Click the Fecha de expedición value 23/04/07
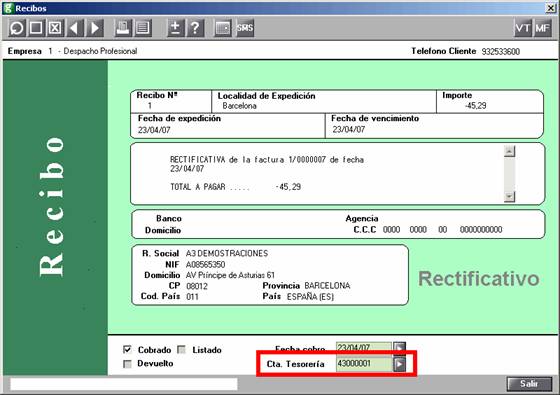Screen dimensions: 560x395 [154, 130]
